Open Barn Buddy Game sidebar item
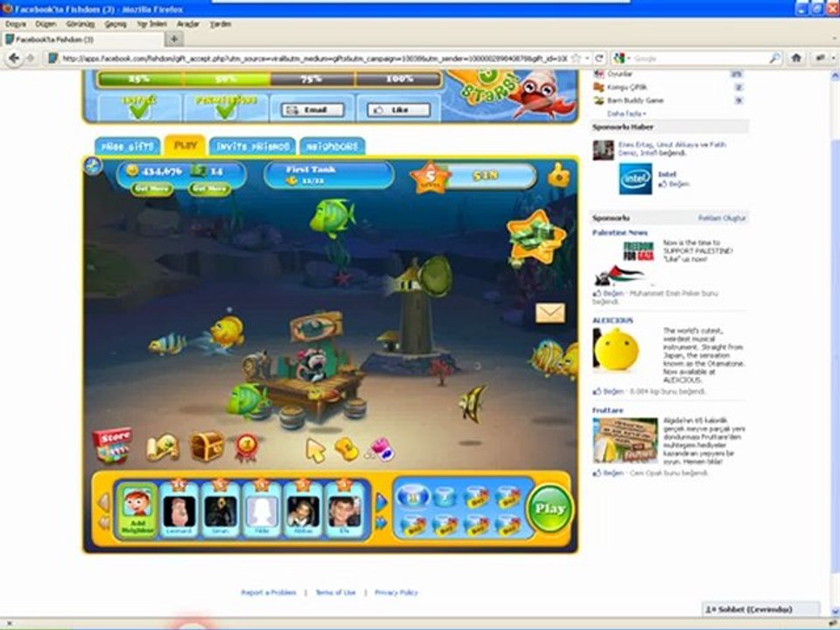Viewport: 840px width, 630px height. (635, 100)
